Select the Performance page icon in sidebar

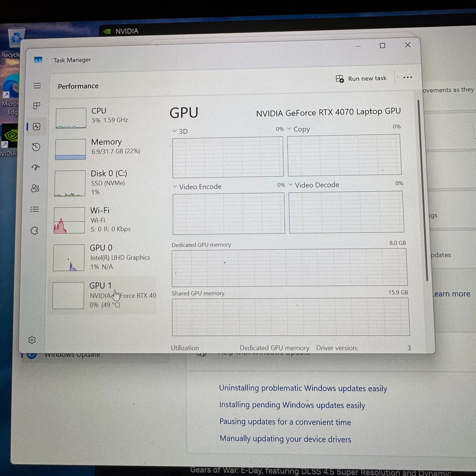coord(37,127)
